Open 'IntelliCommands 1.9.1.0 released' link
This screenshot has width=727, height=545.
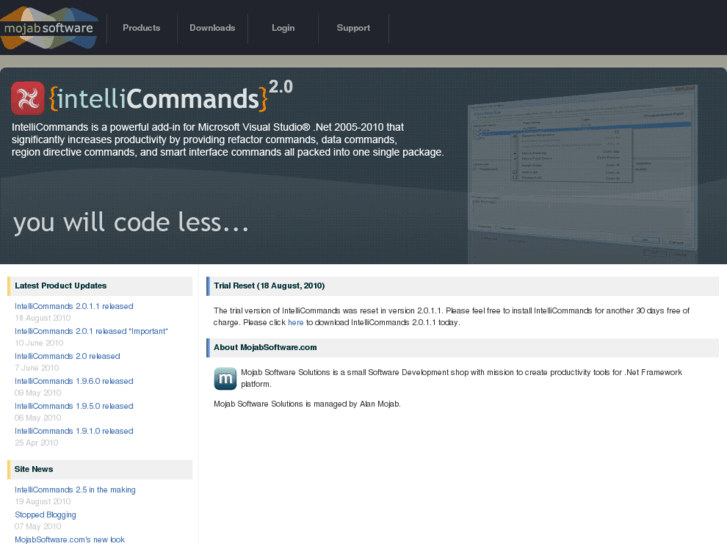point(74,431)
